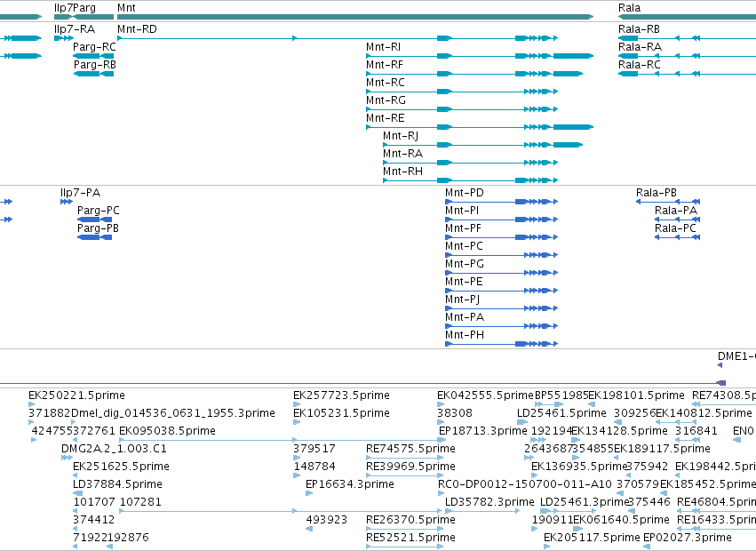Select the Mnt-RA transcript label
Viewport: 756px width, 551px height.
403,154
